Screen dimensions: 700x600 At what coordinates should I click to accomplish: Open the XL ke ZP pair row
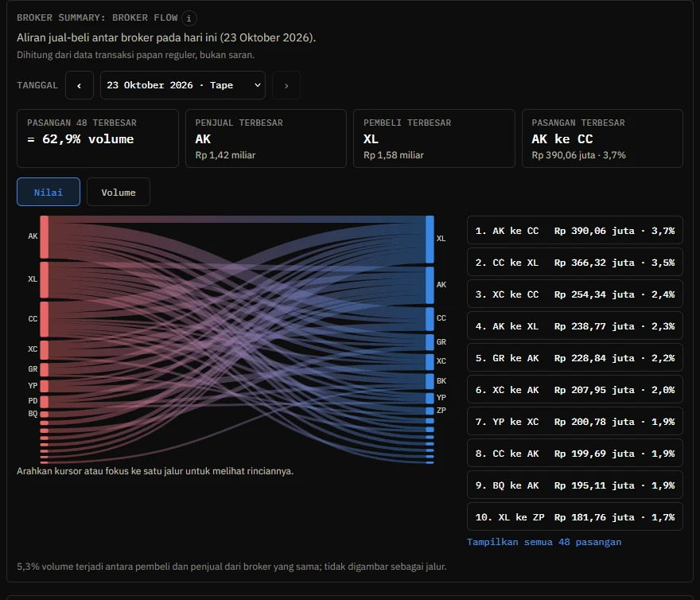pyautogui.click(x=575, y=517)
